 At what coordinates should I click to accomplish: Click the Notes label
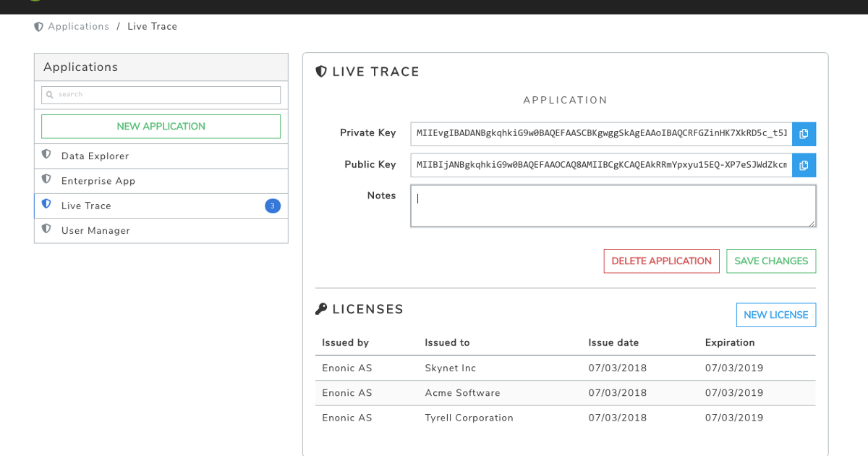(x=382, y=196)
